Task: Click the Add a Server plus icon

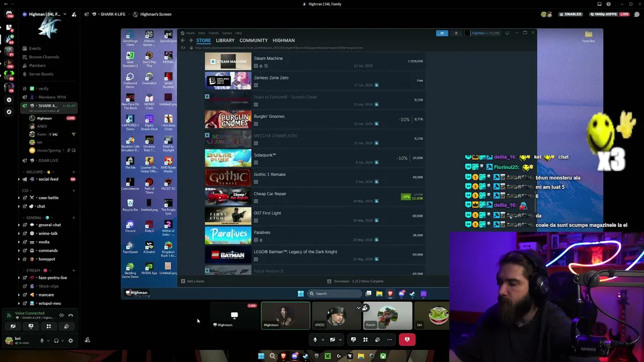Action: click(9, 100)
